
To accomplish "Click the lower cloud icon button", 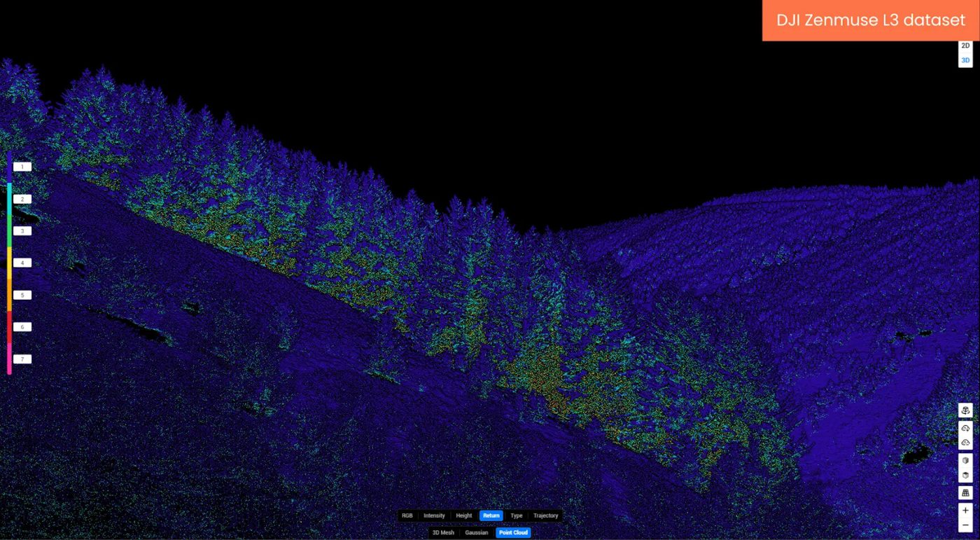I will (x=965, y=443).
